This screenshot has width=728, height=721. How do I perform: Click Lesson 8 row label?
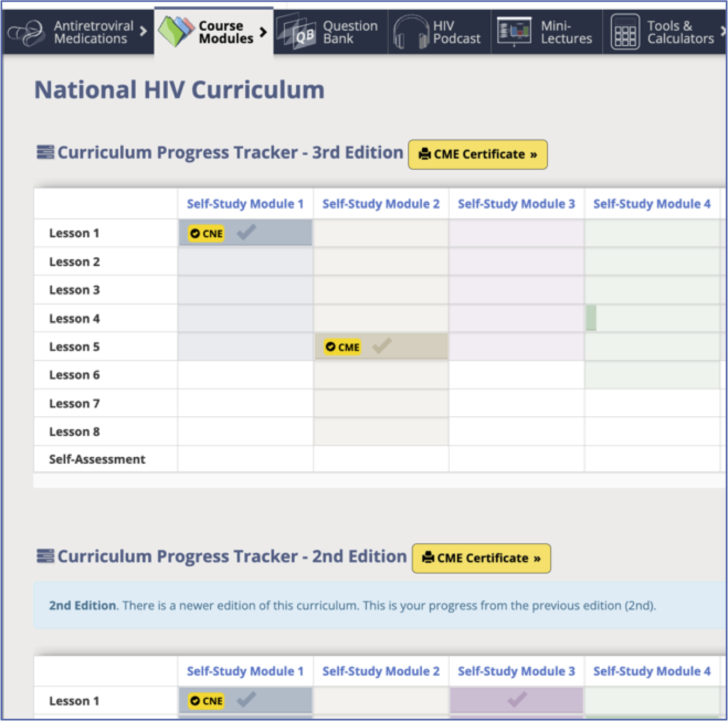tap(74, 432)
